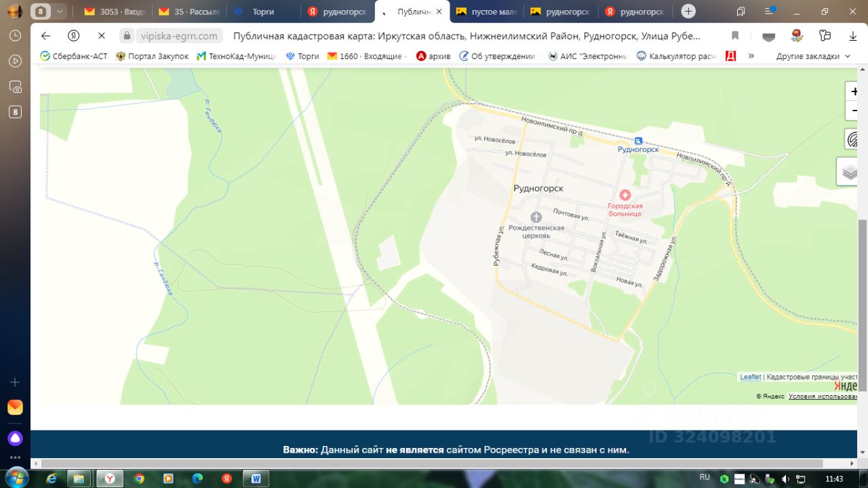
Task: Open Microsoft Word from the taskbar
Action: [x=256, y=479]
